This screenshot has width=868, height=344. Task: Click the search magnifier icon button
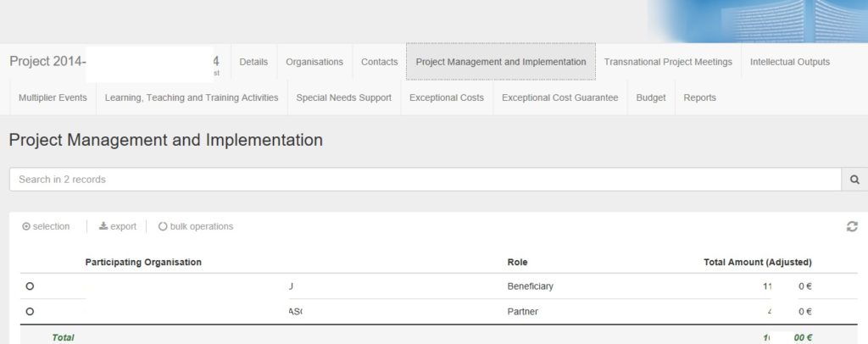click(854, 180)
